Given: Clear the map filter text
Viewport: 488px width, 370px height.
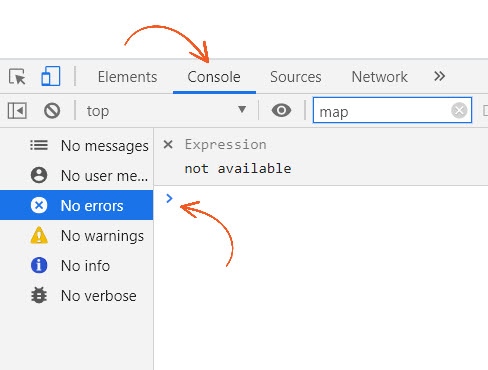Looking at the screenshot, I should tap(459, 110).
